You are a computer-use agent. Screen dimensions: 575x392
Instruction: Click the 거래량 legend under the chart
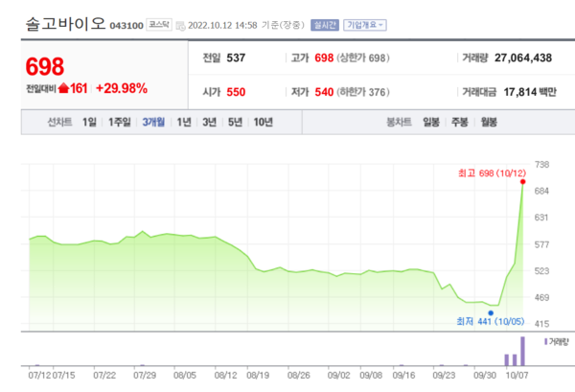(556, 342)
